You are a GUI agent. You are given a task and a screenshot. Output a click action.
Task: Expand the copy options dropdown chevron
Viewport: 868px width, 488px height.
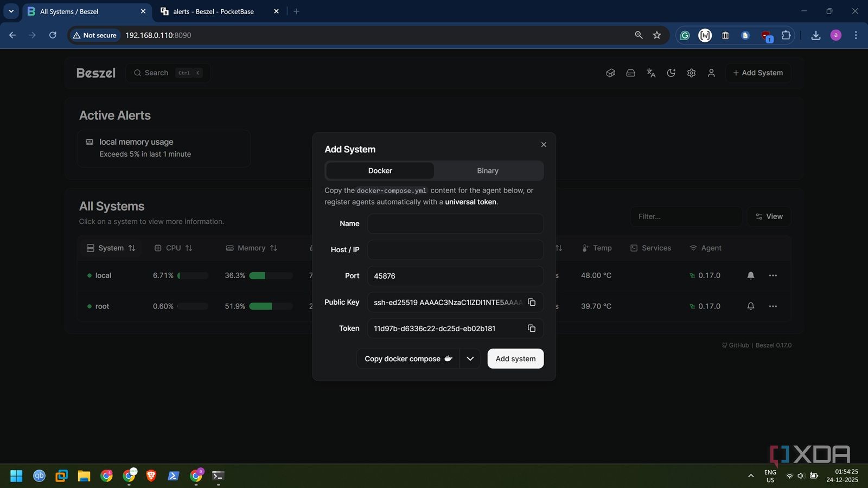[470, 358]
